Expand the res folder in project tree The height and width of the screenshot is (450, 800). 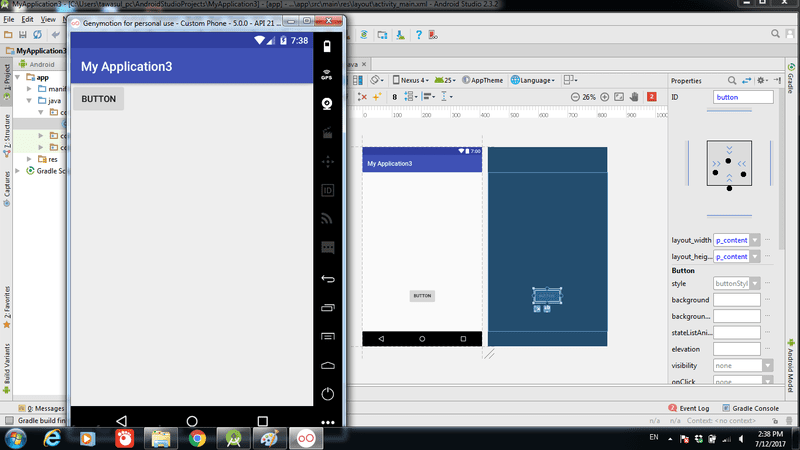point(30,159)
